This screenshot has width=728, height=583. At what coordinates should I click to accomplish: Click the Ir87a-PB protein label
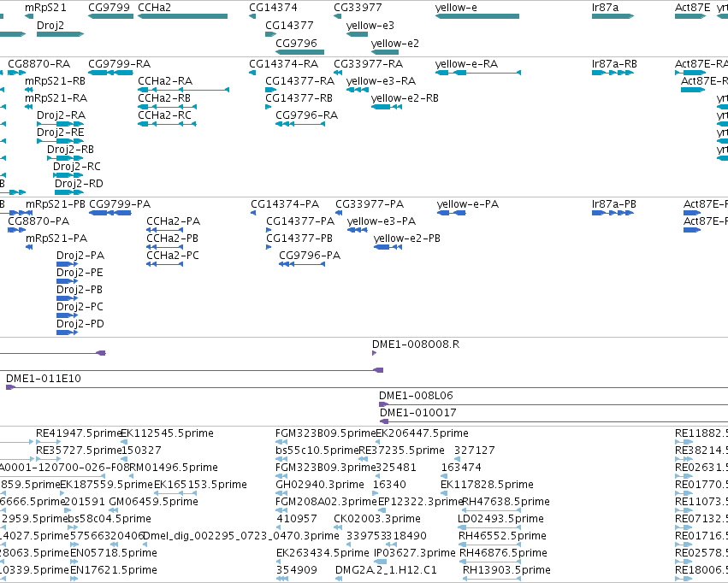click(x=613, y=204)
